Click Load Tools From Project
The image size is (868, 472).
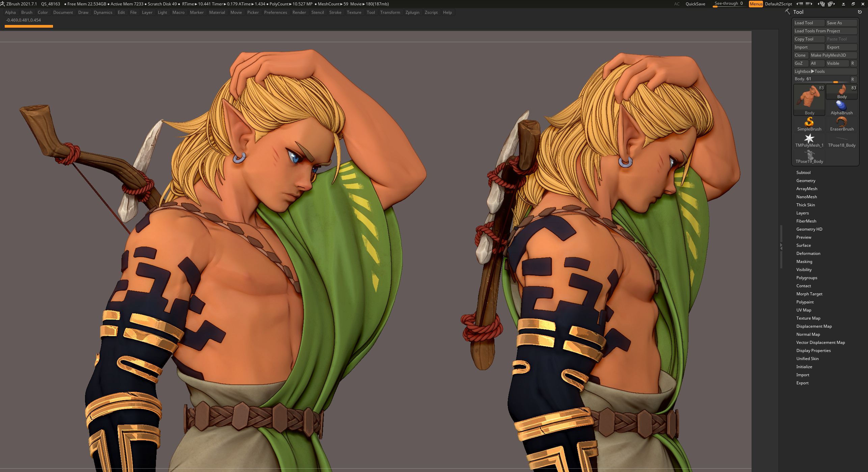point(825,31)
